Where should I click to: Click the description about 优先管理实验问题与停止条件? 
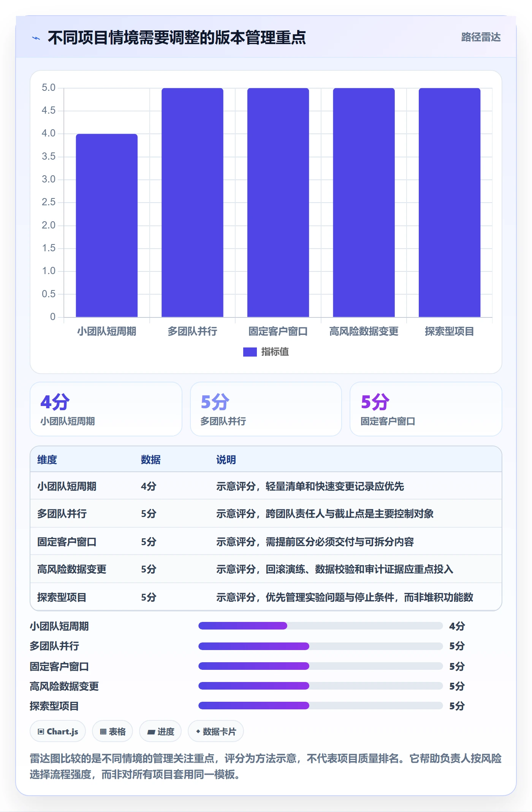tap(345, 597)
